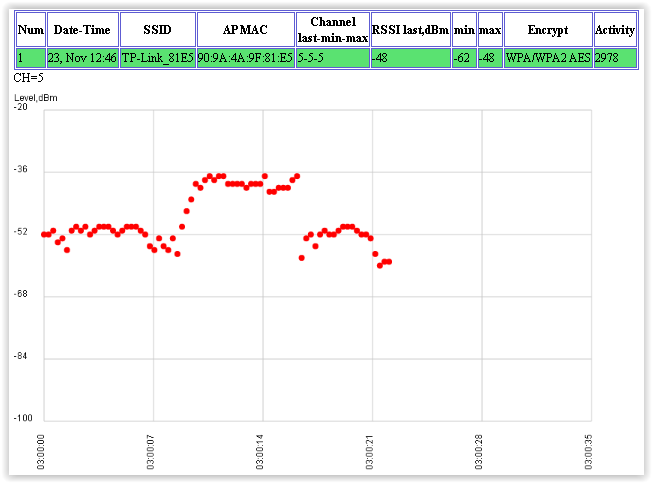Click the CH=5 label above chart
Image resolution: width=652 pixels, height=483 pixels.
coord(29,77)
